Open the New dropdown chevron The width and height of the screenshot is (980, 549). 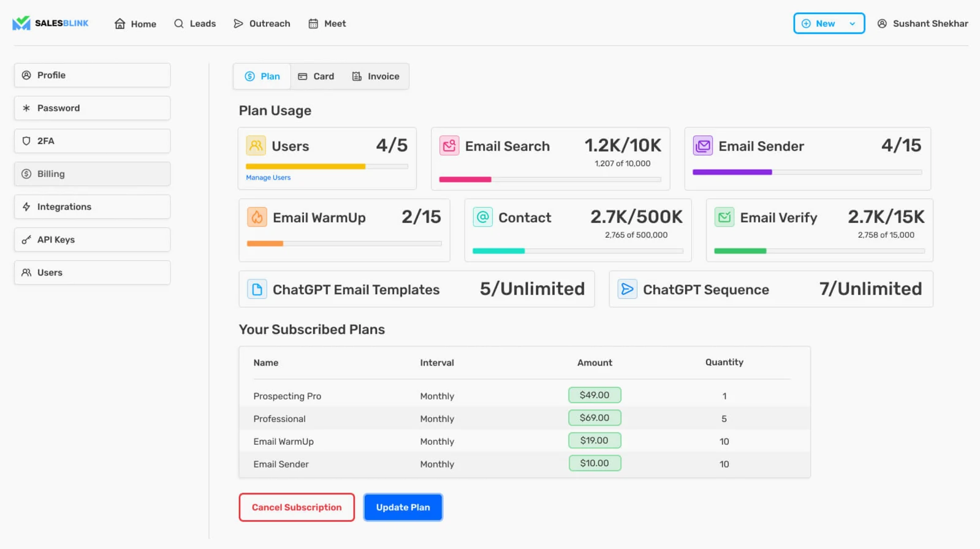click(x=852, y=23)
